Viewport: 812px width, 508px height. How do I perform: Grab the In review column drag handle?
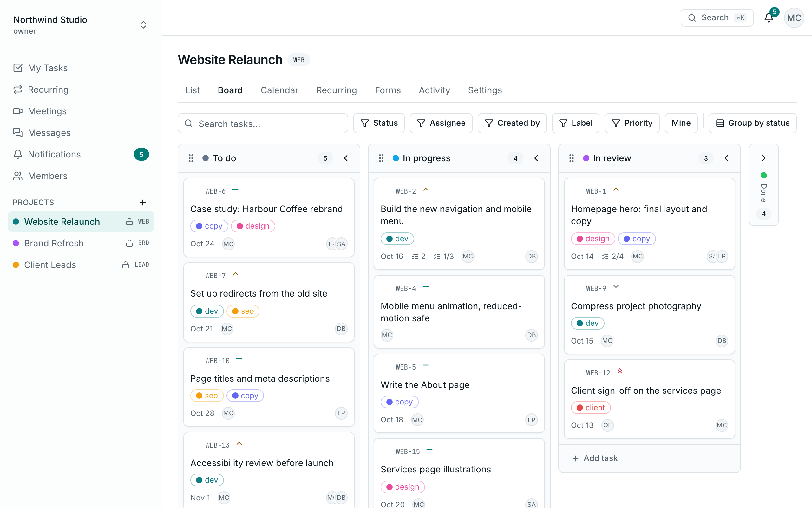[572, 158]
